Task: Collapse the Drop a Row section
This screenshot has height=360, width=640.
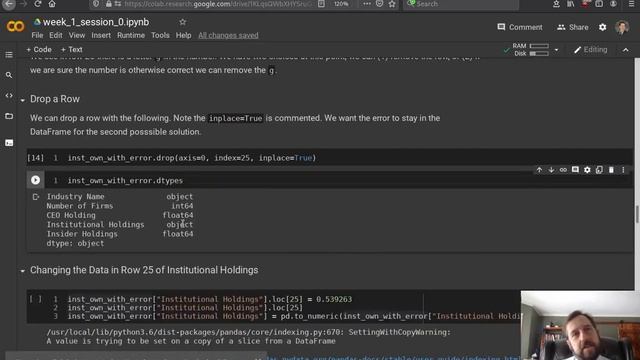Action: (x=22, y=100)
